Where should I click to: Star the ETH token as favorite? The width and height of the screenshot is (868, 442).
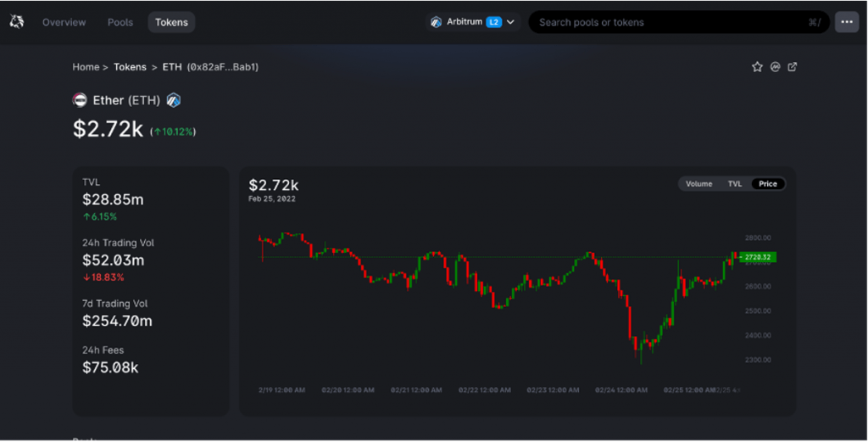tap(757, 67)
